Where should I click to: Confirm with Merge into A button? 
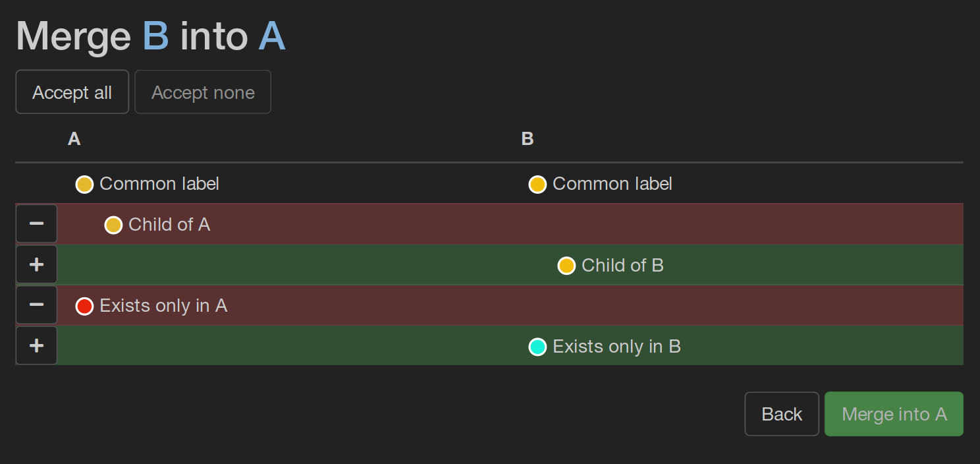(x=894, y=414)
